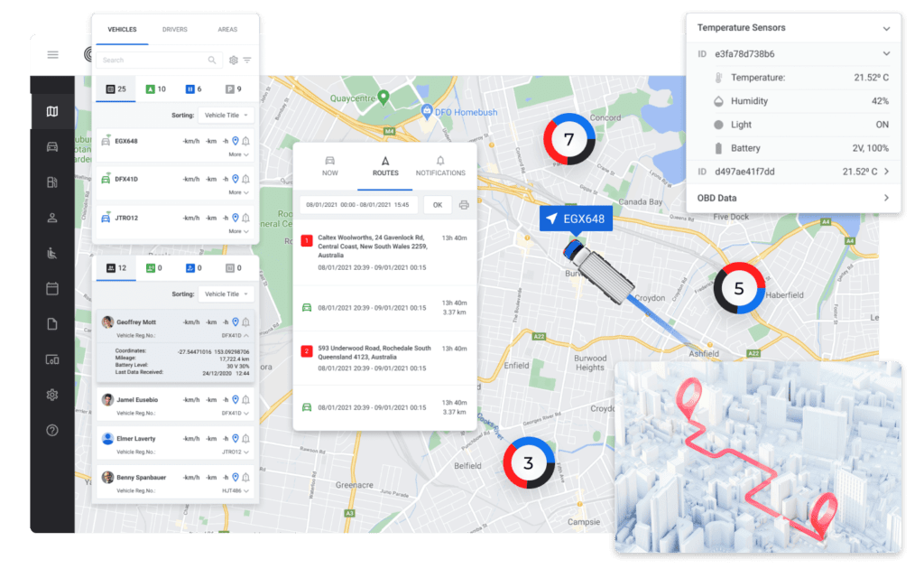924x578 pixels.
Task: Select the 593 Underwood Road route stop
Action: tap(385, 358)
